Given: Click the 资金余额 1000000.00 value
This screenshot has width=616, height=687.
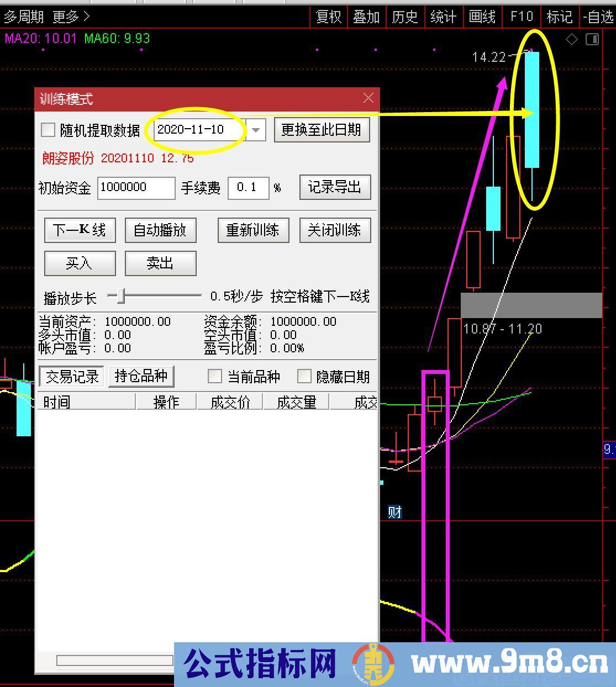Looking at the screenshot, I should point(303,321).
